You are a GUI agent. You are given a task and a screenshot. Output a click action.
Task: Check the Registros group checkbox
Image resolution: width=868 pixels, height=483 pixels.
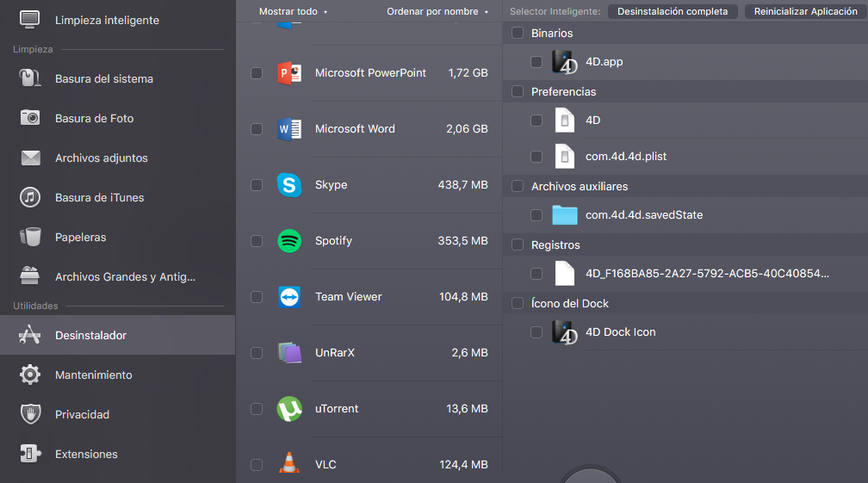click(x=518, y=245)
